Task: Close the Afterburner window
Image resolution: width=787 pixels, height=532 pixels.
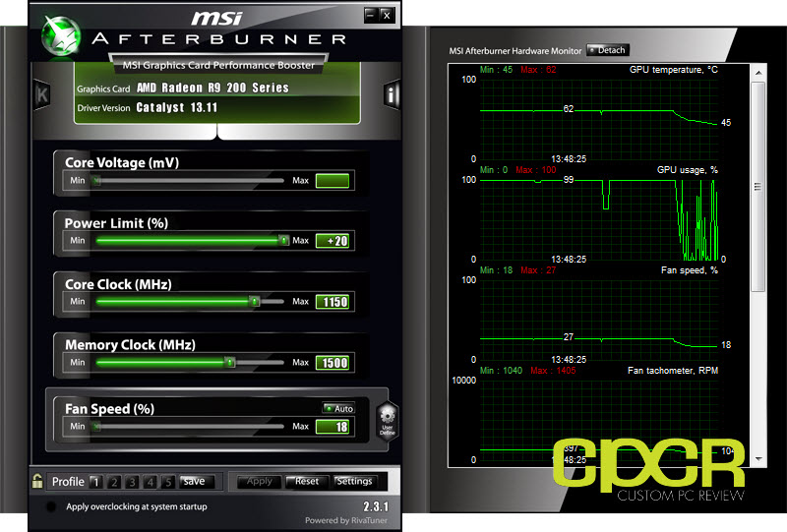Action: (387, 15)
